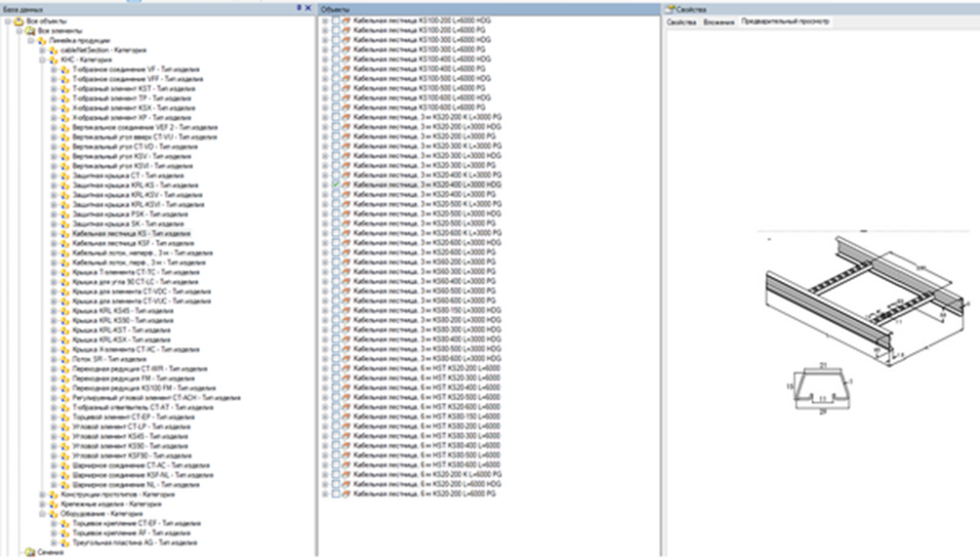This screenshot has width=980, height=560.
Task: Click icon of Лоток SR type
Action: pyautogui.click(x=64, y=359)
